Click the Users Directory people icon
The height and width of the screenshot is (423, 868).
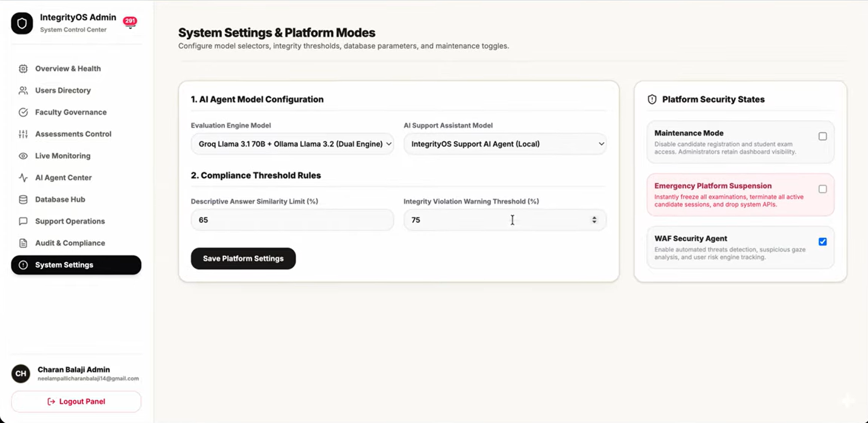23,90
